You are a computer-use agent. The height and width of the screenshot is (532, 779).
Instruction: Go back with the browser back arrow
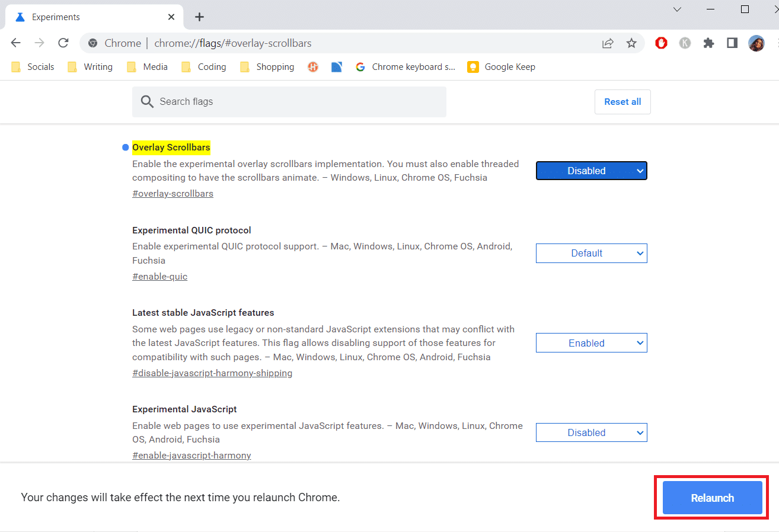16,43
